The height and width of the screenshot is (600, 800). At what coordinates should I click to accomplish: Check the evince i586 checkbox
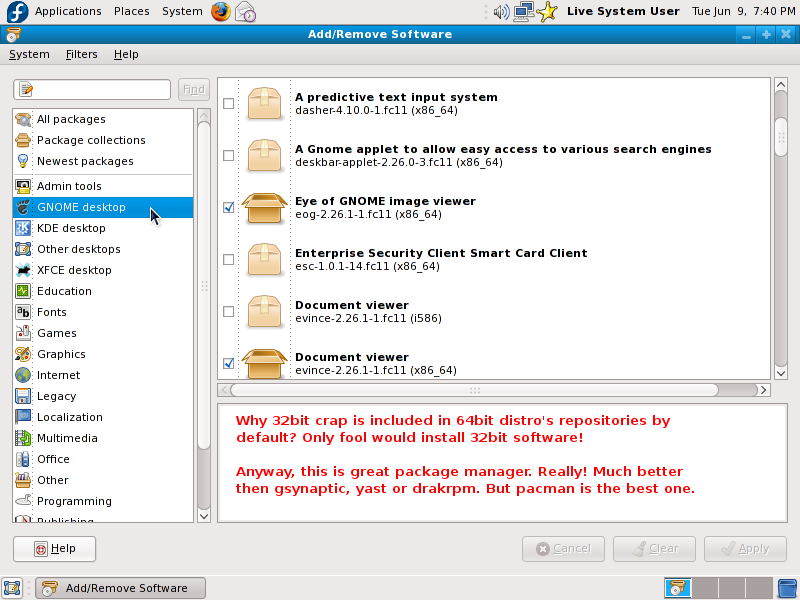229,312
